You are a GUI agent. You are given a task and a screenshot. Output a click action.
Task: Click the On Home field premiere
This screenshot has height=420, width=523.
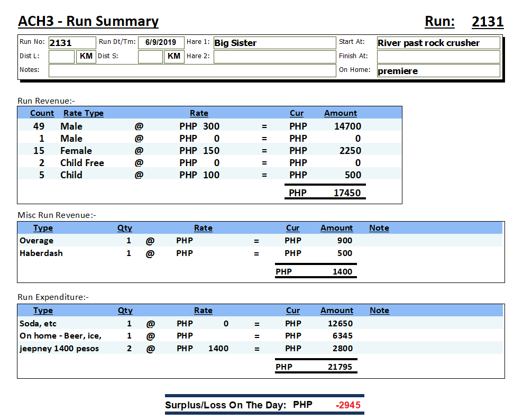click(438, 71)
